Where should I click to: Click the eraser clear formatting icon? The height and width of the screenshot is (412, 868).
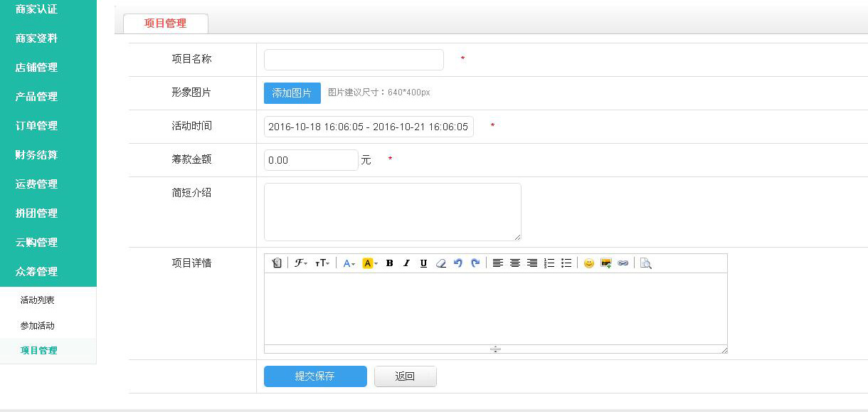click(x=440, y=263)
